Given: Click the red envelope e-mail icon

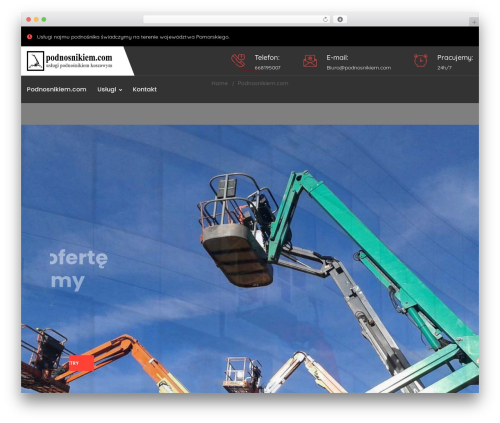Looking at the screenshot, I should (x=310, y=61).
